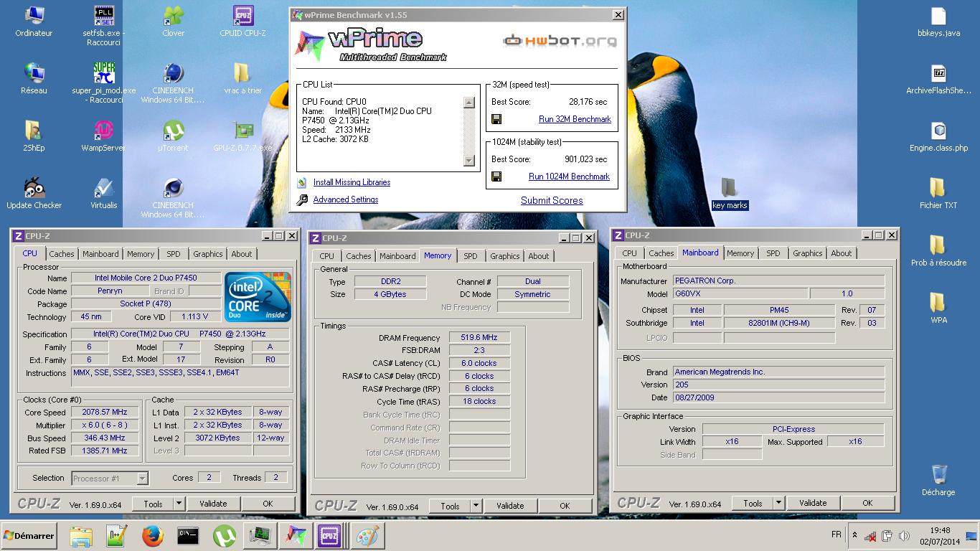Open the Réseau network icon
Viewport: 980px width, 551px height.
(x=34, y=79)
